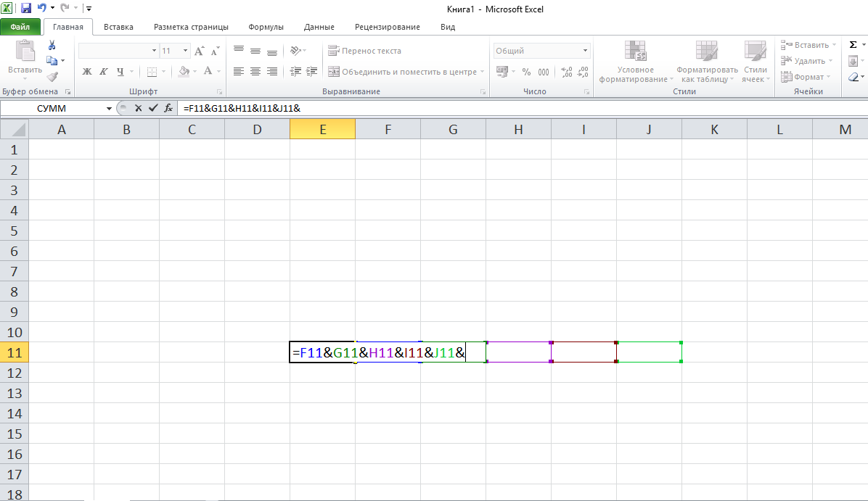This screenshot has height=501, width=868.
Task: Toggle underline Ч formatting
Action: pyautogui.click(x=120, y=71)
